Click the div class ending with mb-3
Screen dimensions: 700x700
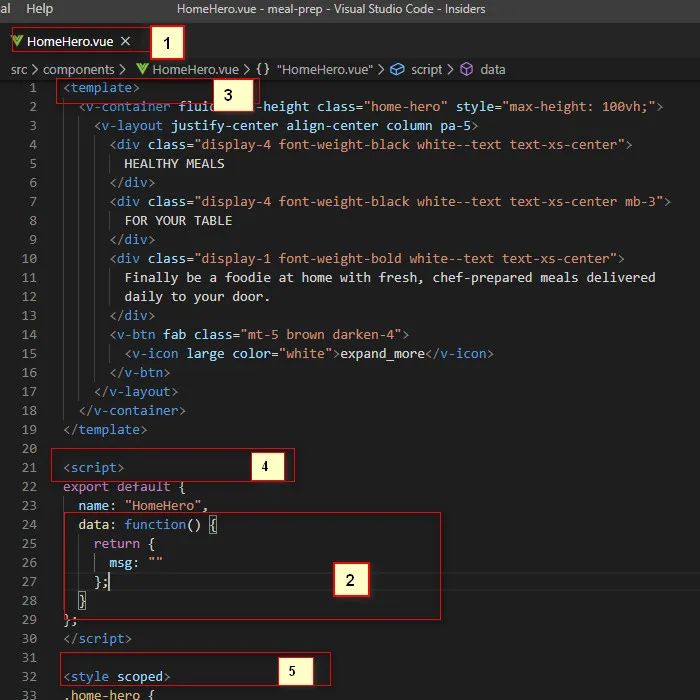pyautogui.click(x=390, y=202)
